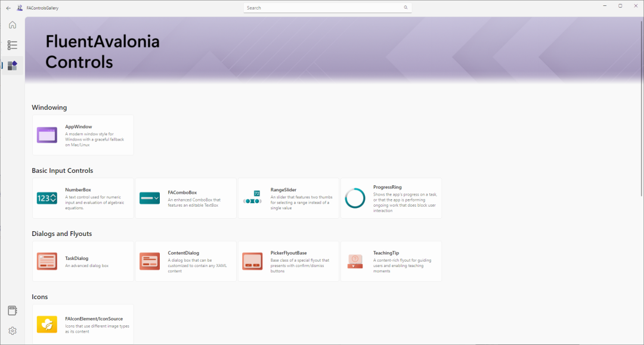Click the Windowing section heading
Viewport: 644px width, 345px height.
click(49, 107)
